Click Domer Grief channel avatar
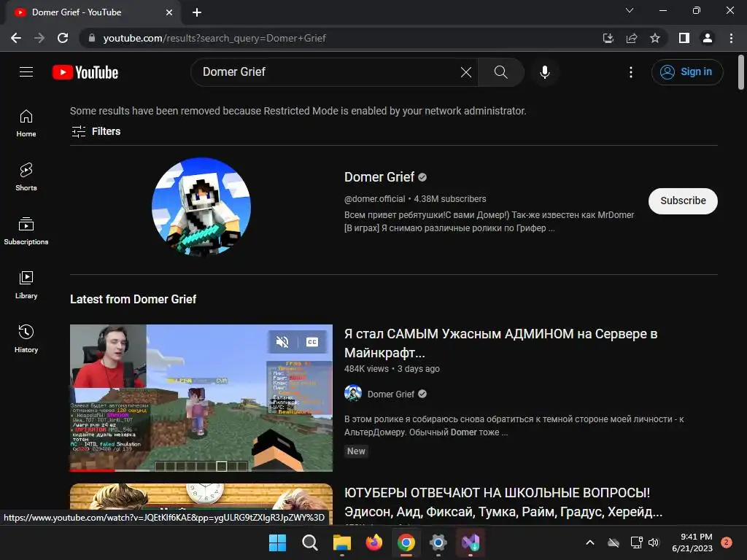Viewport: 747px width, 560px height. point(201,207)
